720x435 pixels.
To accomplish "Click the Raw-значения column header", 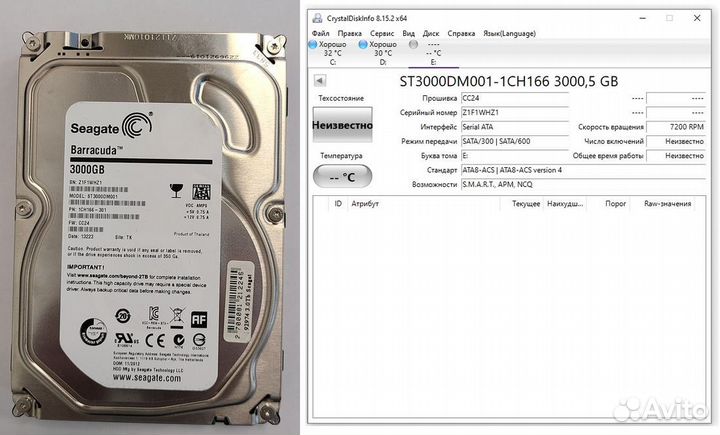I will coord(663,203).
